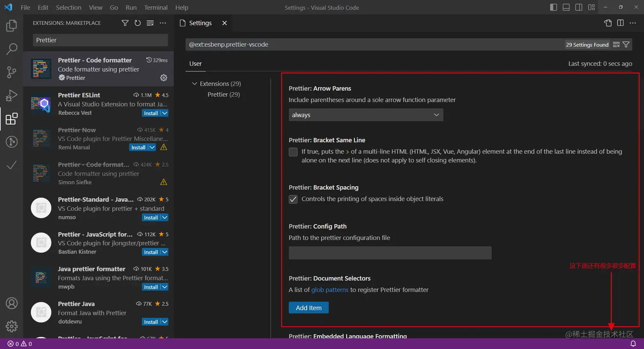
Task: Open Extensions view more actions menu
Action: (x=163, y=23)
